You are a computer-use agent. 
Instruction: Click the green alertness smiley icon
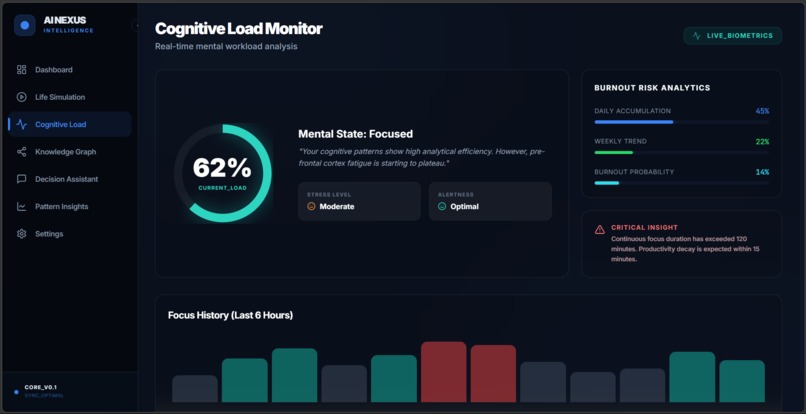point(442,206)
